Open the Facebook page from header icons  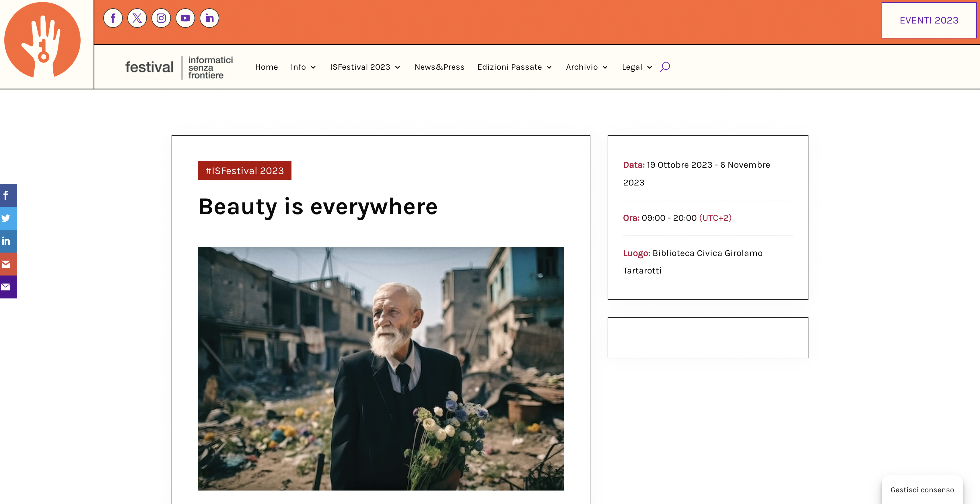113,18
